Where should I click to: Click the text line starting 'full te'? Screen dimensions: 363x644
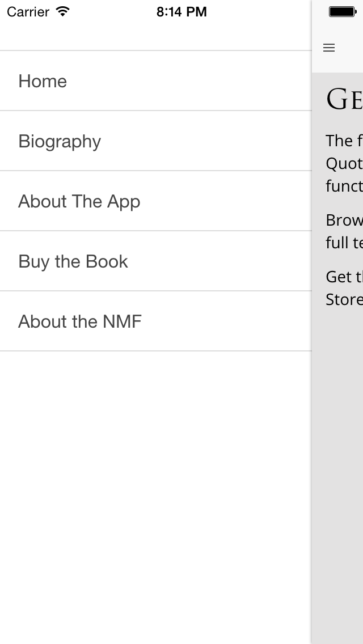(344, 243)
